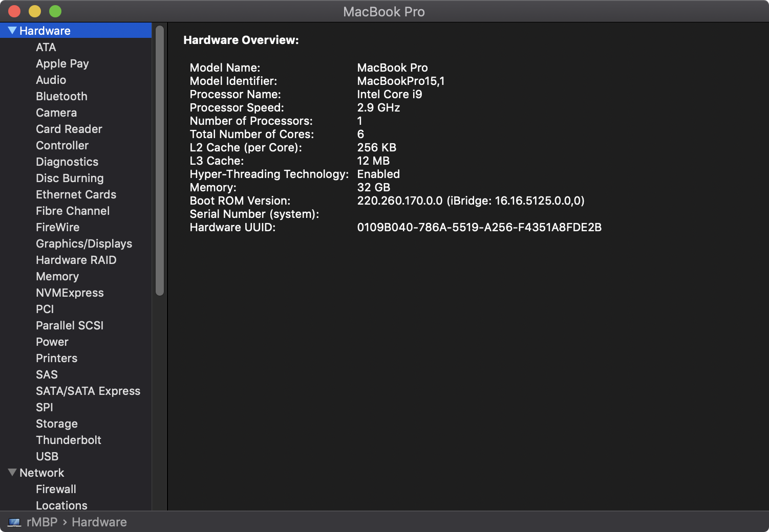
Task: Select the Network category label
Action: click(42, 473)
